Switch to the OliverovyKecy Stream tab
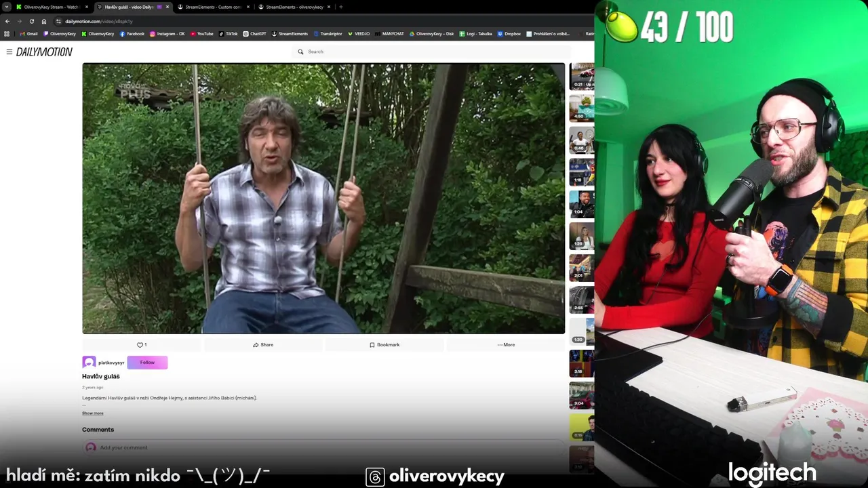 tap(52, 7)
